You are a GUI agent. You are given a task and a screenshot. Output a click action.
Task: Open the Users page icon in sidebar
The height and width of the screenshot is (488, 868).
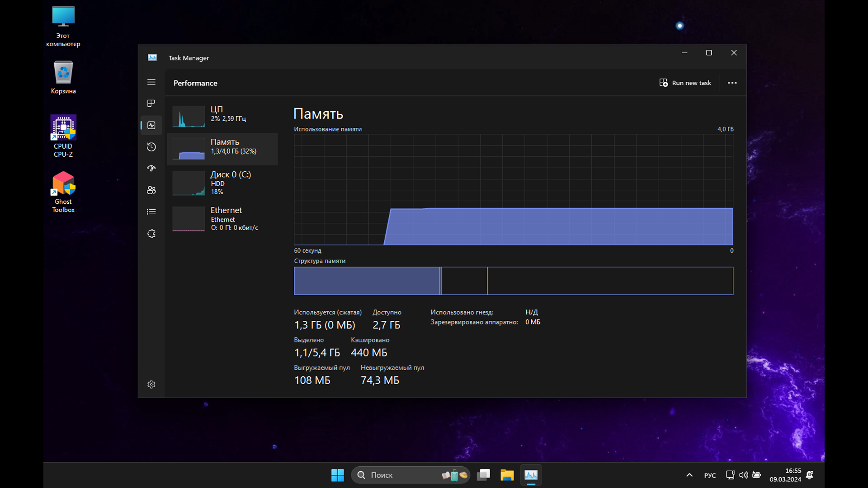[151, 190]
